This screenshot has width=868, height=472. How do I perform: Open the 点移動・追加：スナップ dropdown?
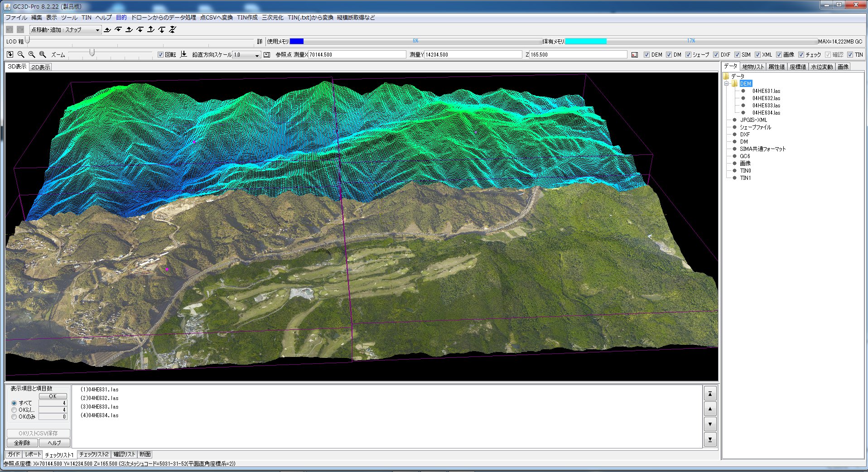[65, 30]
